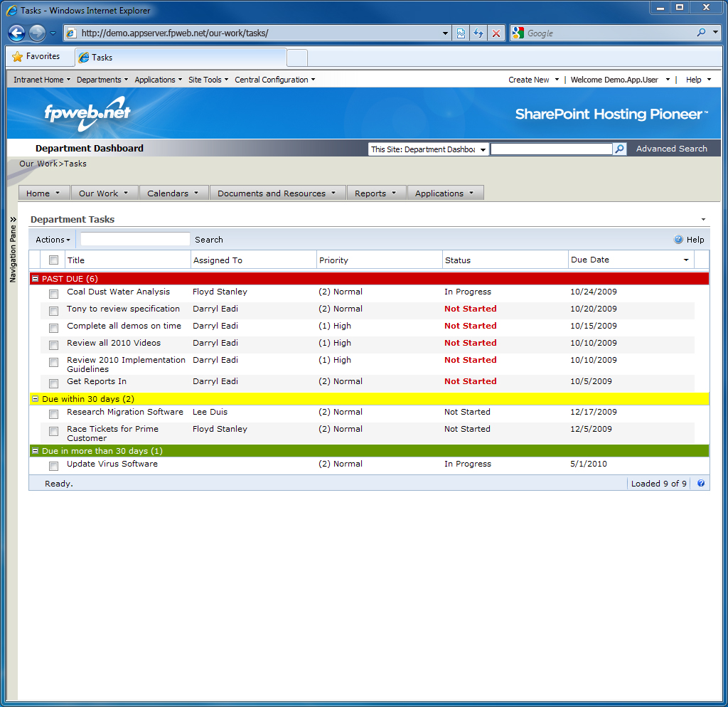Open the search scope This Site dropdown
The image size is (728, 707).
coord(428,149)
